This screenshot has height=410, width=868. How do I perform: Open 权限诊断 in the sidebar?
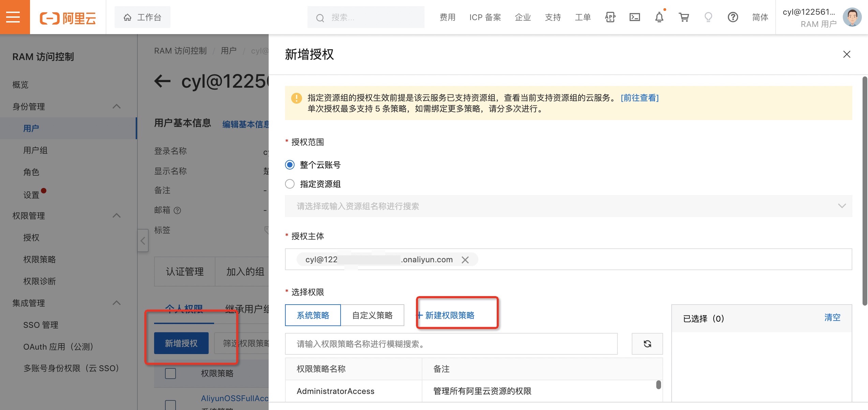pyautogui.click(x=39, y=281)
